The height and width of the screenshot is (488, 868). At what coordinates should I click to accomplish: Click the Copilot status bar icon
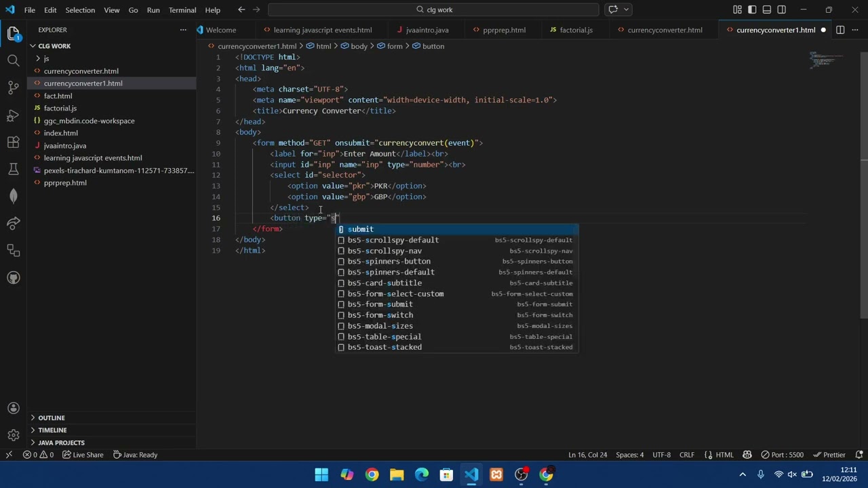747,455
